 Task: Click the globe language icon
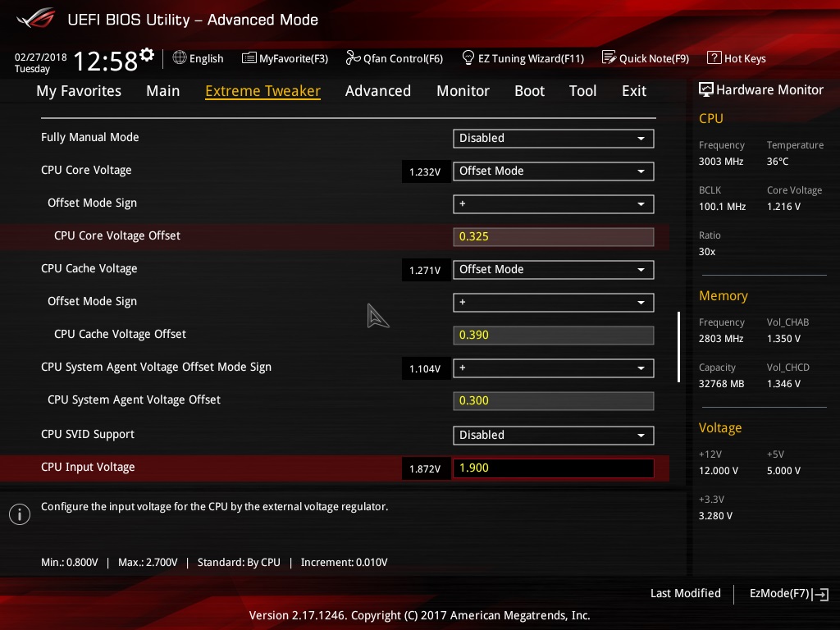pos(180,57)
